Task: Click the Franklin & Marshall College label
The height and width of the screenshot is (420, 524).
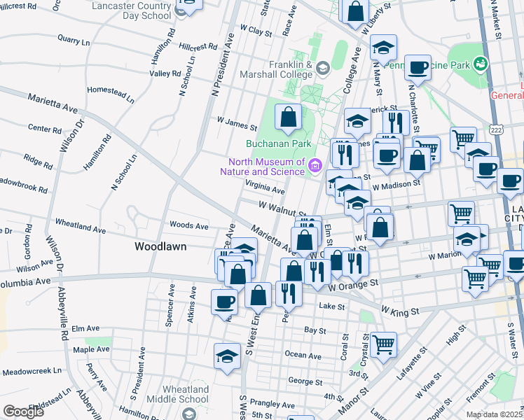Action: point(276,69)
